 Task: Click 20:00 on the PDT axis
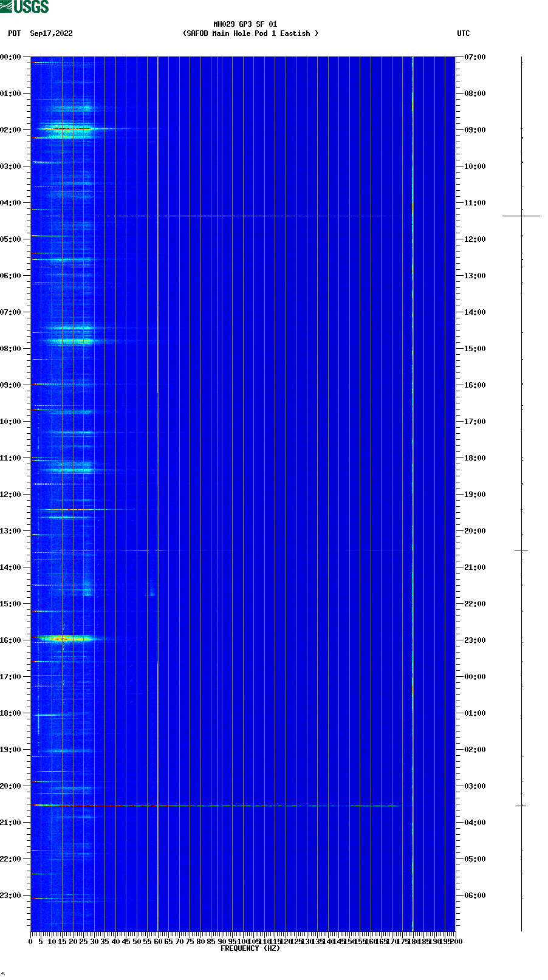coord(11,786)
